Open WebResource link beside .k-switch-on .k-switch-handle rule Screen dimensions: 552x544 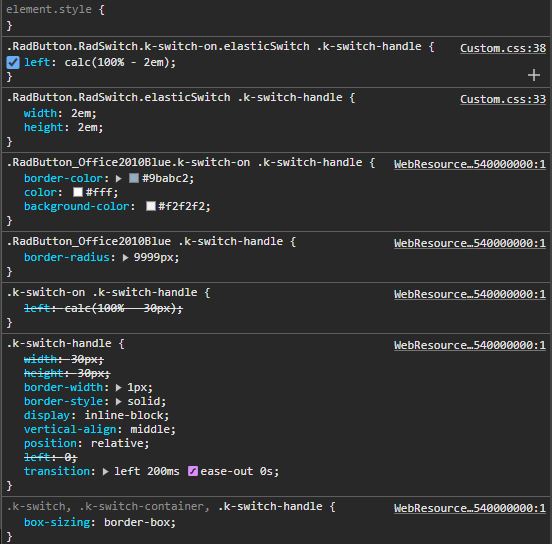pos(470,294)
